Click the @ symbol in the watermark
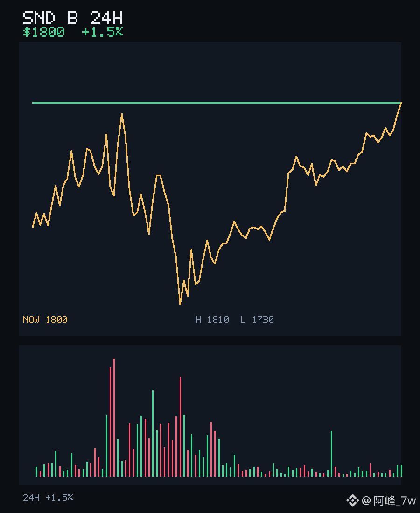The image size is (420, 513). (366, 500)
